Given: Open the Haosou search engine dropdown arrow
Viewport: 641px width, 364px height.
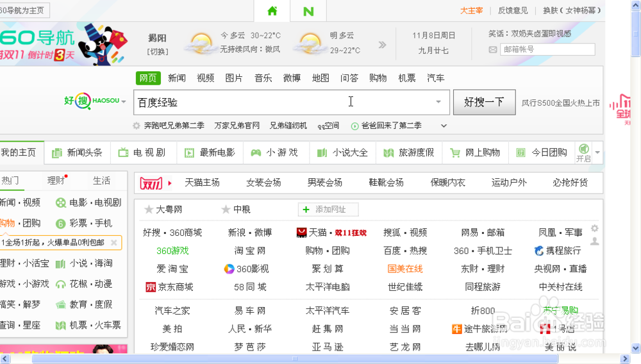Looking at the screenshot, I should click(124, 101).
